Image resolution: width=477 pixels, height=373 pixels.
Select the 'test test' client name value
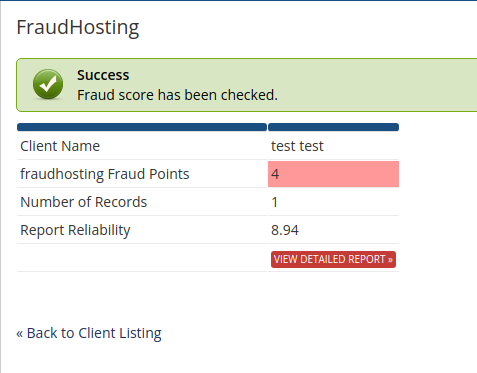point(297,146)
